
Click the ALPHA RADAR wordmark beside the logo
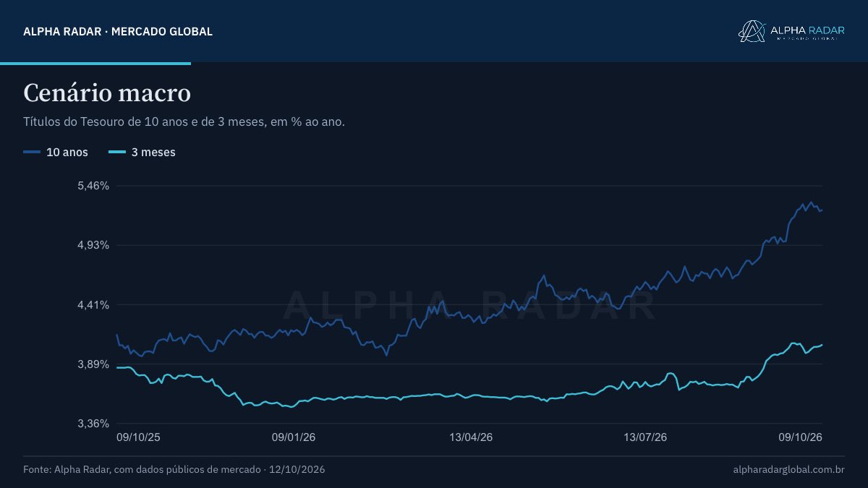(807, 29)
